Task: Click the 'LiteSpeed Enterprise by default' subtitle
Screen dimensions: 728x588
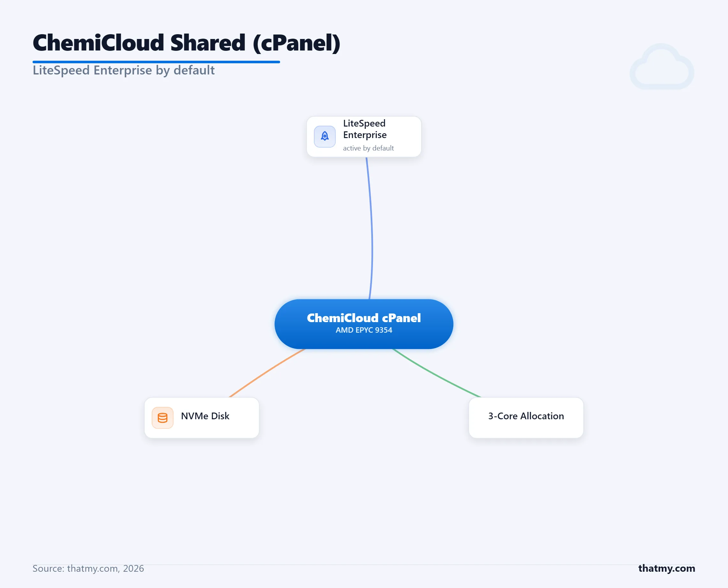Action: [124, 70]
